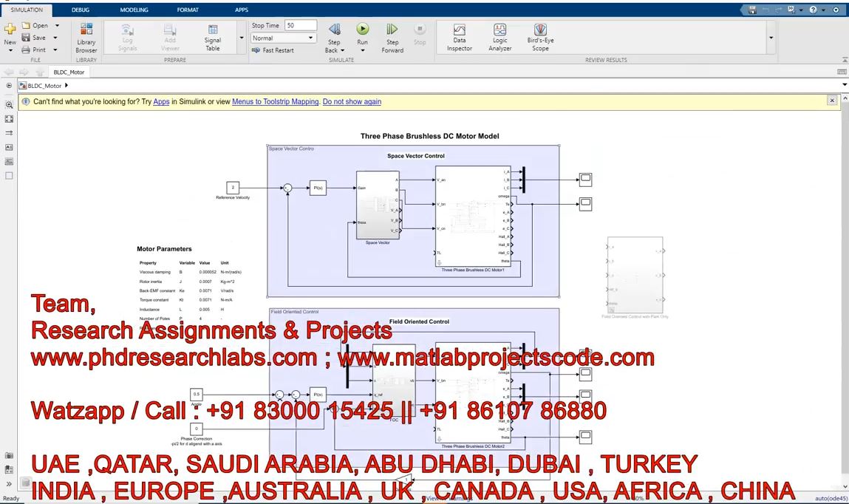
Task: Expand the Review Results gallery arrow
Action: pyautogui.click(x=771, y=38)
